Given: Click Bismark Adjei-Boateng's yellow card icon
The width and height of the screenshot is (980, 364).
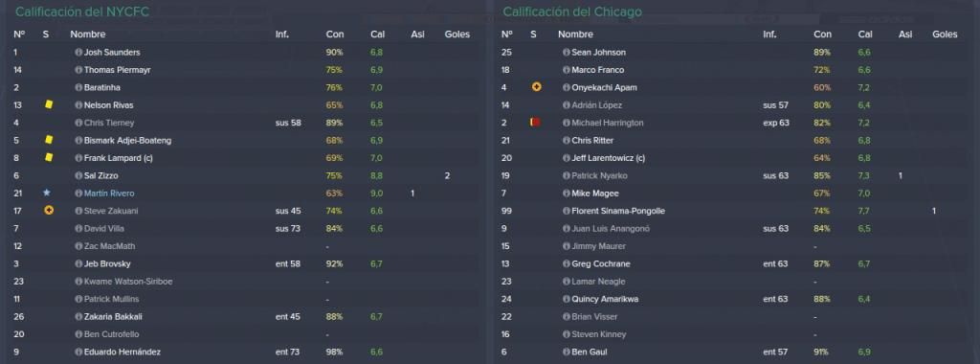Looking at the screenshot, I should click(x=49, y=140).
